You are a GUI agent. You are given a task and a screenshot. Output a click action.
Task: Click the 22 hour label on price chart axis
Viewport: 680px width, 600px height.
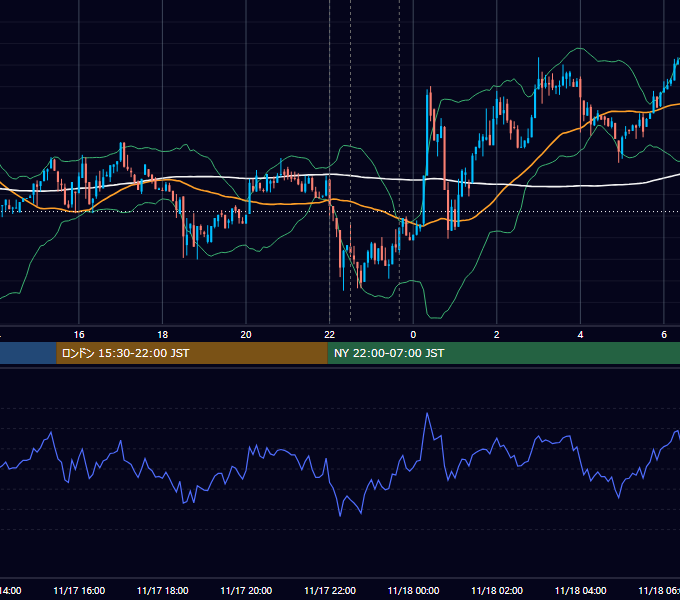[x=330, y=335]
